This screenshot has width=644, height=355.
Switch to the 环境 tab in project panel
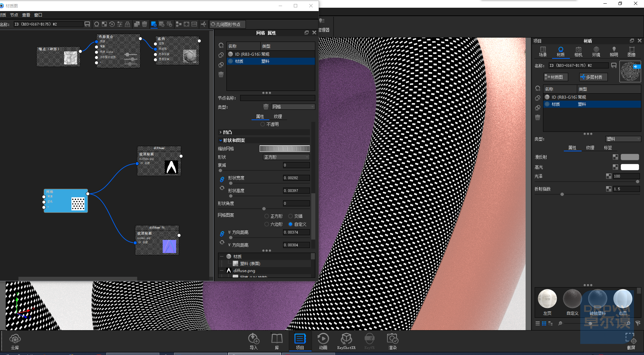(x=596, y=52)
